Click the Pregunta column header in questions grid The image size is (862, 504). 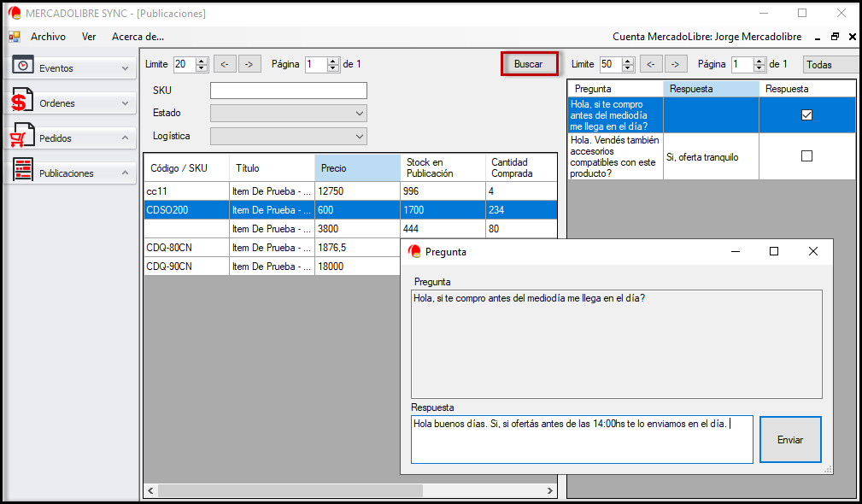(615, 89)
